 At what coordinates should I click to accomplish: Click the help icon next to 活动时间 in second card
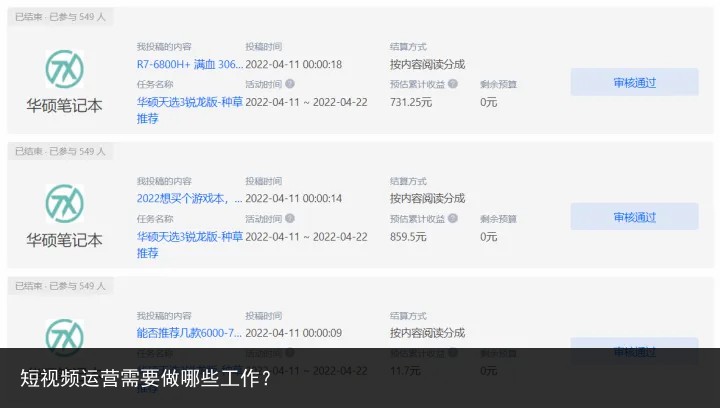pos(290,218)
